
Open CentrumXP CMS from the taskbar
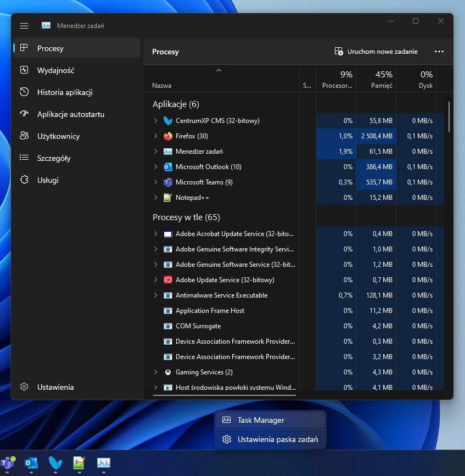click(55, 463)
